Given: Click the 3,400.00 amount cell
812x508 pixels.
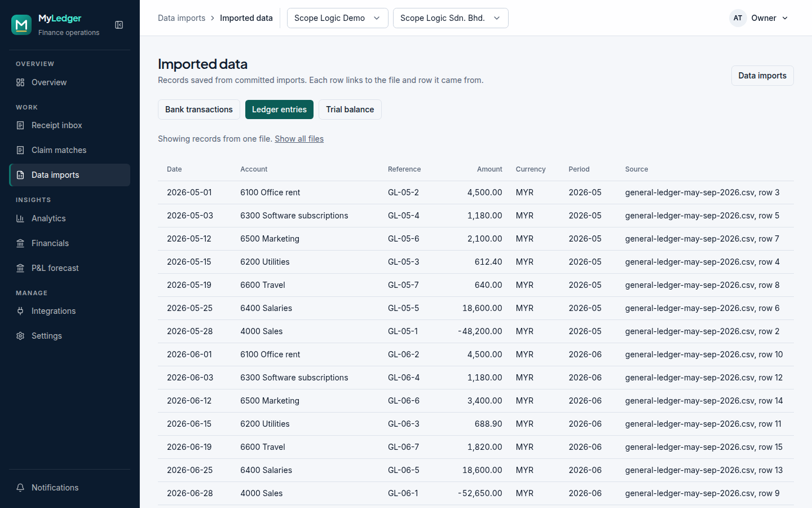Looking at the screenshot, I should pos(485,401).
